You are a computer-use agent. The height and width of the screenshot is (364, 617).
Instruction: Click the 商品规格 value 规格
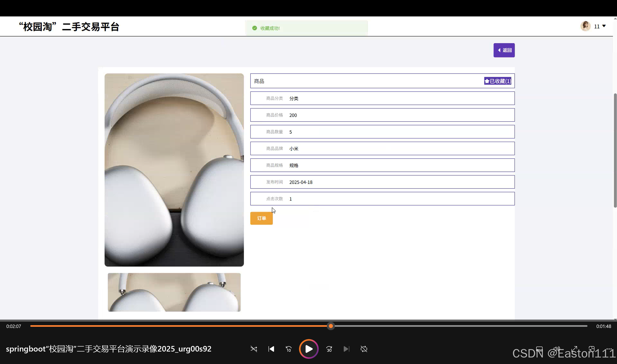point(294,166)
